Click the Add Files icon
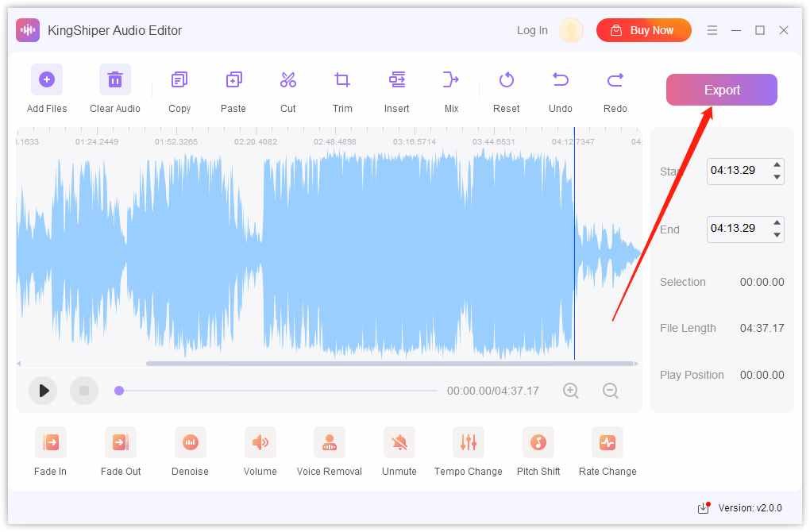The height and width of the screenshot is (532, 810). (47, 79)
